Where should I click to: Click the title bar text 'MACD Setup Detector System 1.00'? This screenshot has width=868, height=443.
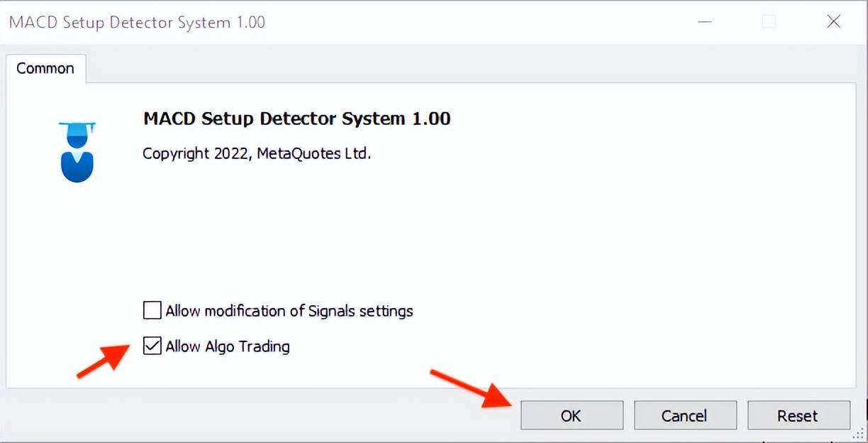(137, 22)
